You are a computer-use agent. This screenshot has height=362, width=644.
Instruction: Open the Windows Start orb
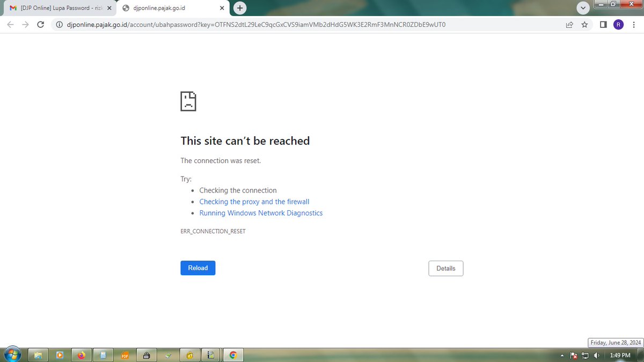tap(12, 354)
